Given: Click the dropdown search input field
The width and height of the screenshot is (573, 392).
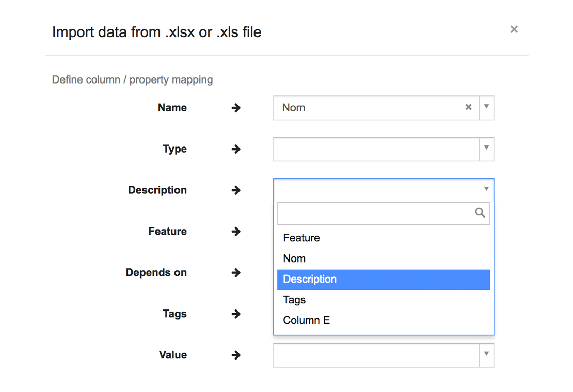Looking at the screenshot, I should click(x=384, y=213).
